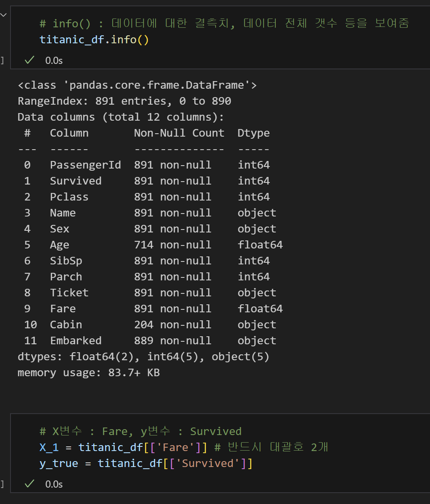Click the execution count bracket of the second cell
The image size is (430, 504).
pos(2,484)
